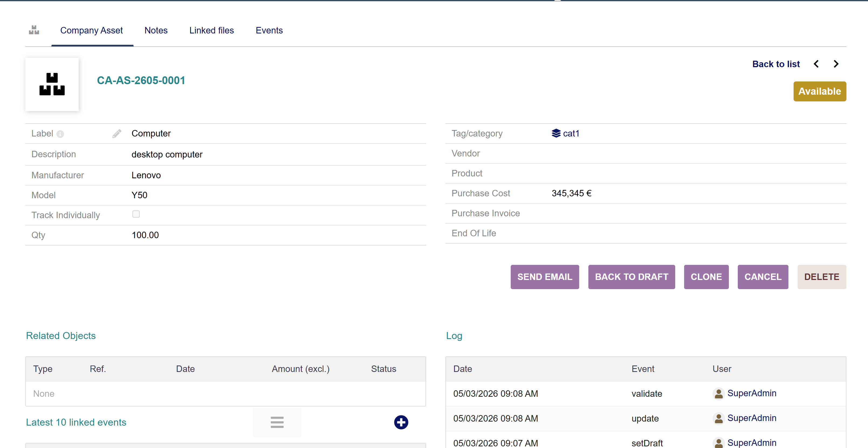Click the Computer label value

[x=151, y=134]
